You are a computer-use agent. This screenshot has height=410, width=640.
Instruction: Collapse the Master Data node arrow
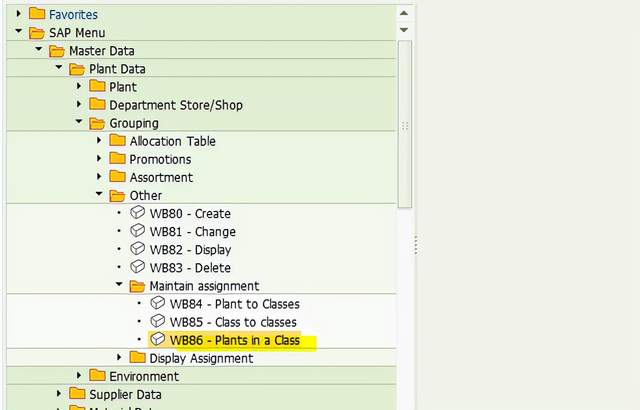coord(39,49)
